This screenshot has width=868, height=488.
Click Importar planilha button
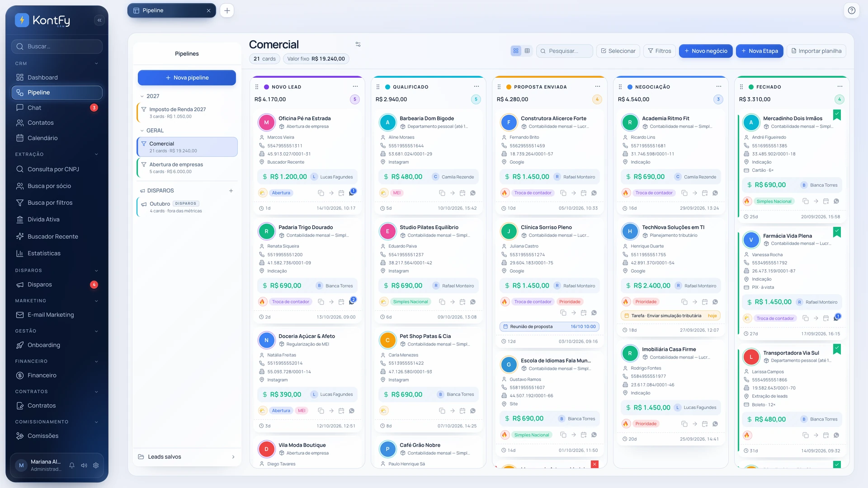pos(816,51)
